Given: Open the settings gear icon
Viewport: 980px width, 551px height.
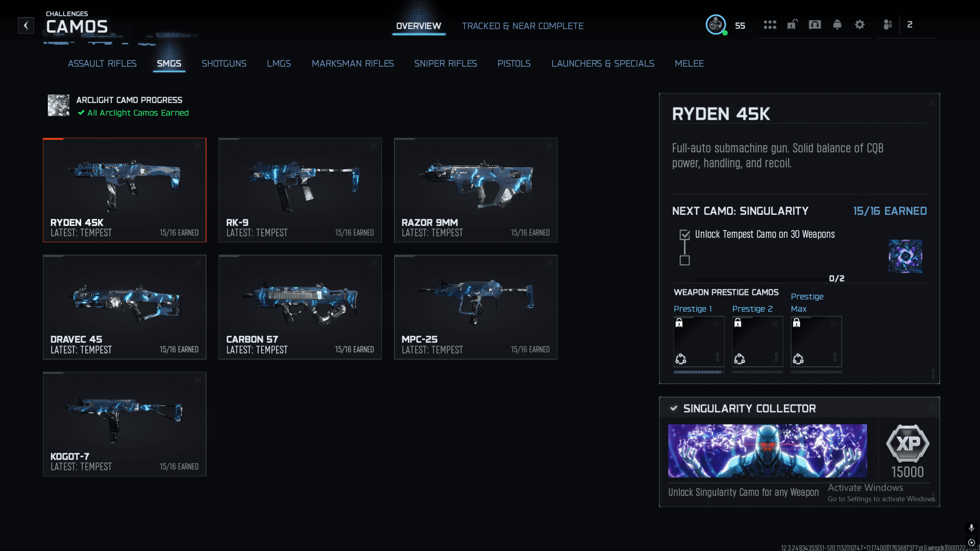Looking at the screenshot, I should point(860,24).
